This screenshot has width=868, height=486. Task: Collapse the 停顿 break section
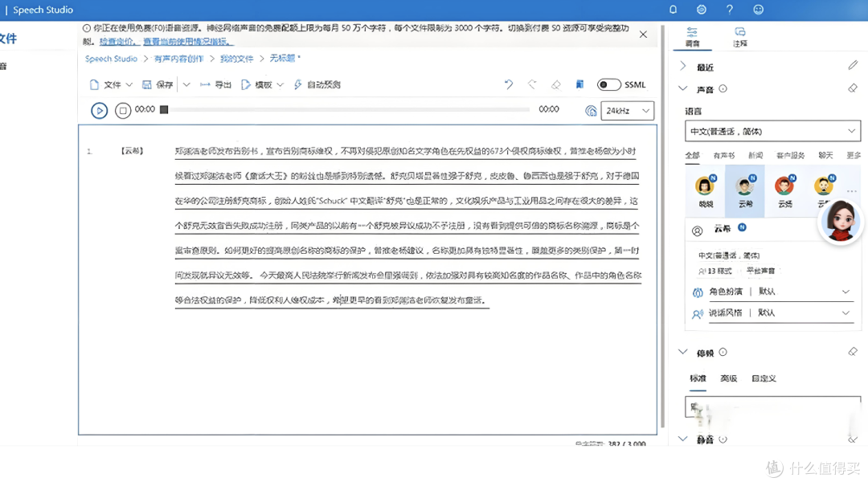point(682,352)
